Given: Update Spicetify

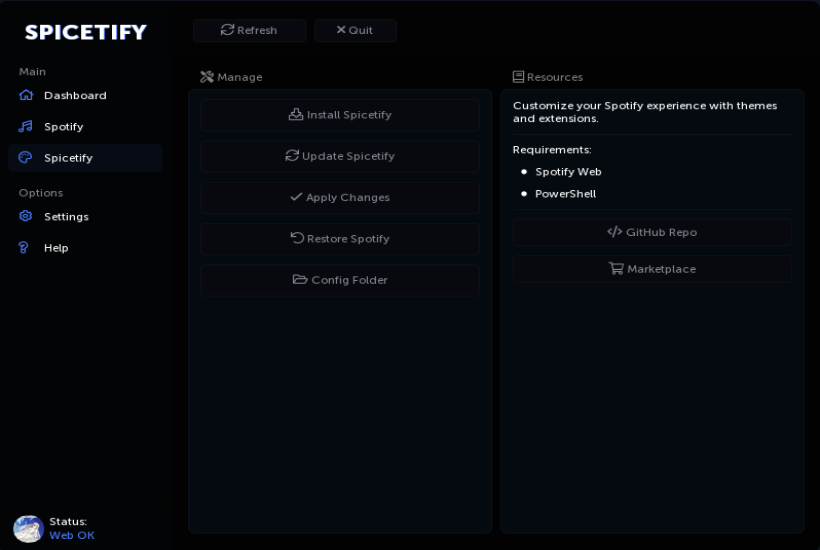Looking at the screenshot, I should pos(340,156).
